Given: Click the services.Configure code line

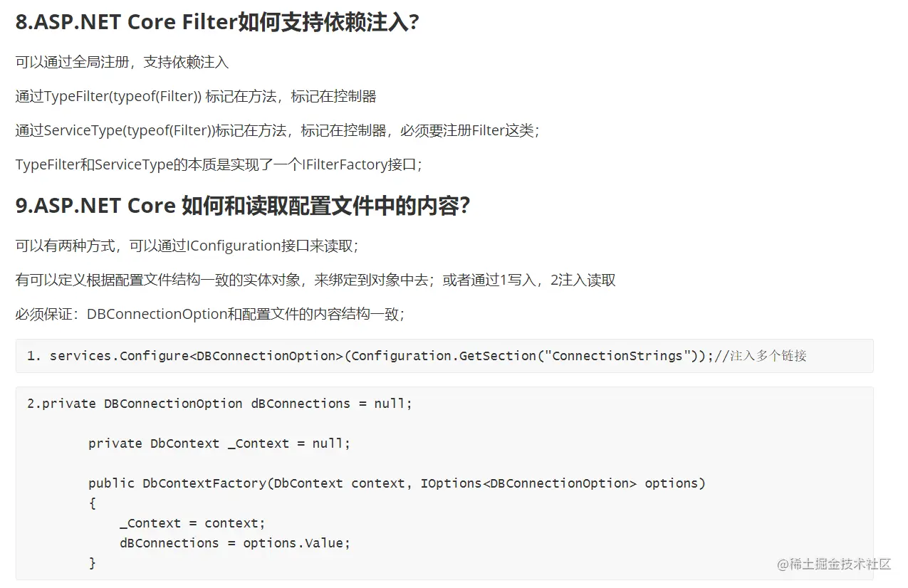Looking at the screenshot, I should coord(417,355).
